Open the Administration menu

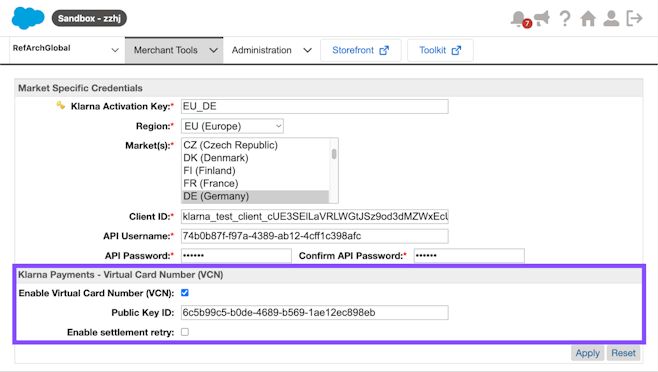click(x=272, y=50)
